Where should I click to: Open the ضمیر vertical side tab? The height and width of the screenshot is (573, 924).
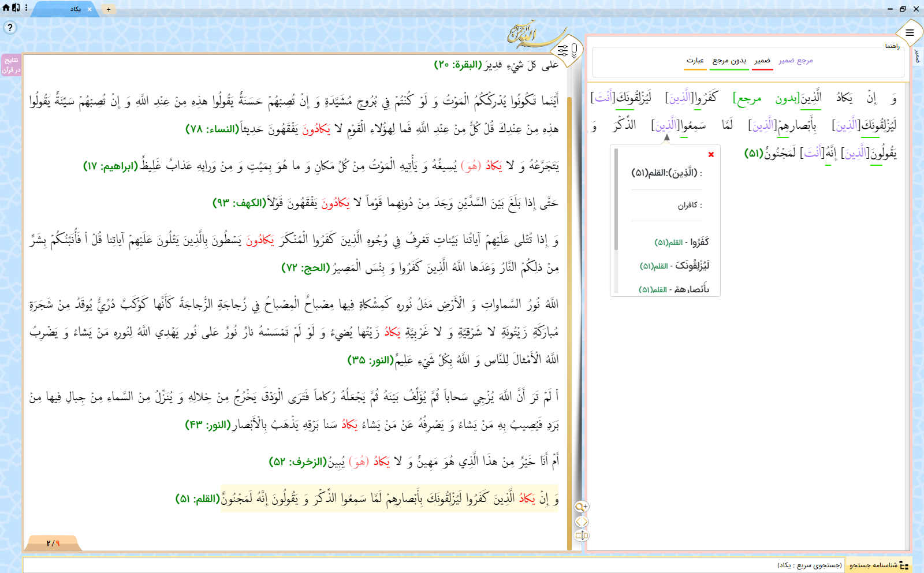[918, 56]
